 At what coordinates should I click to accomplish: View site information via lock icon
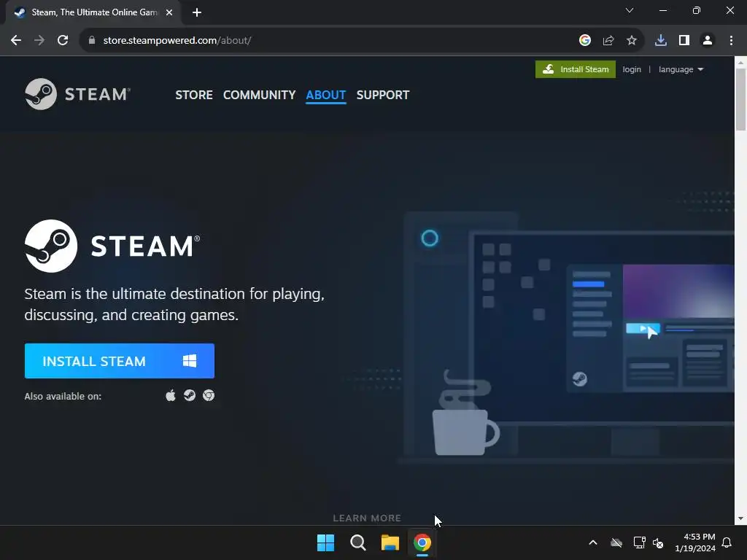[92, 41]
